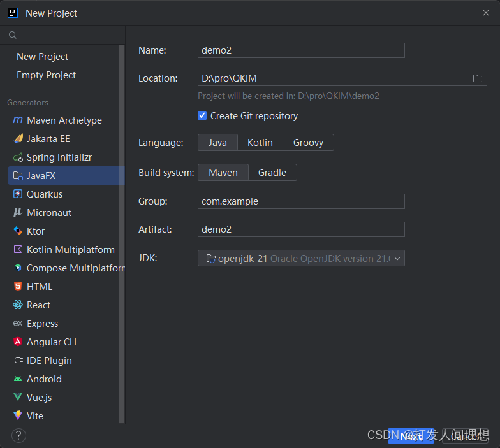Viewport: 500px width, 448px height.
Task: Choose Maven build system
Action: tap(223, 172)
